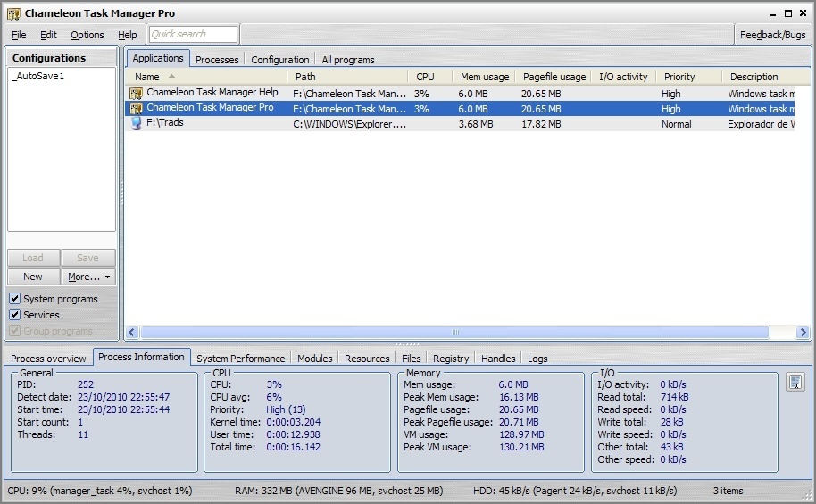816x504 pixels.
Task: Switch to the Processes tab
Action: pyautogui.click(x=217, y=60)
